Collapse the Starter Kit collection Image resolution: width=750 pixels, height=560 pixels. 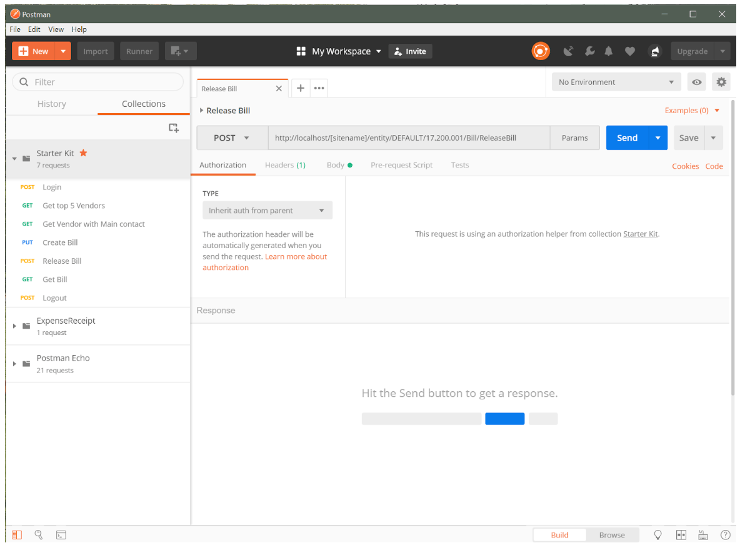coord(14,158)
